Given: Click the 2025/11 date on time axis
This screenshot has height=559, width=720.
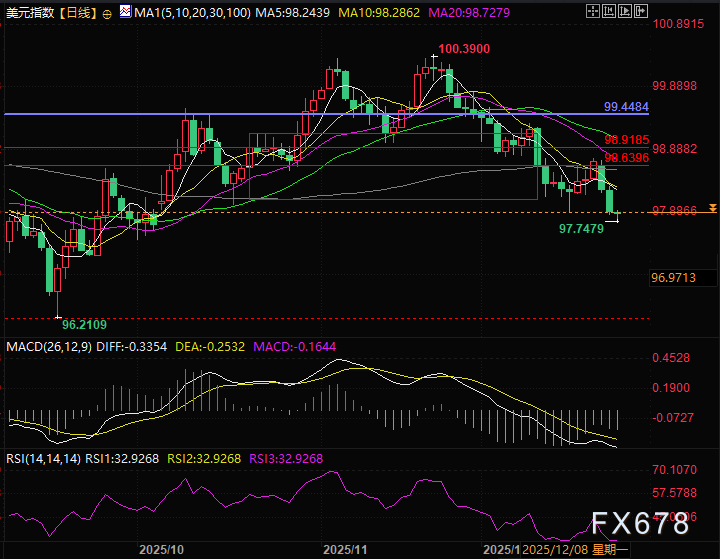Looking at the screenshot, I should click(345, 550).
